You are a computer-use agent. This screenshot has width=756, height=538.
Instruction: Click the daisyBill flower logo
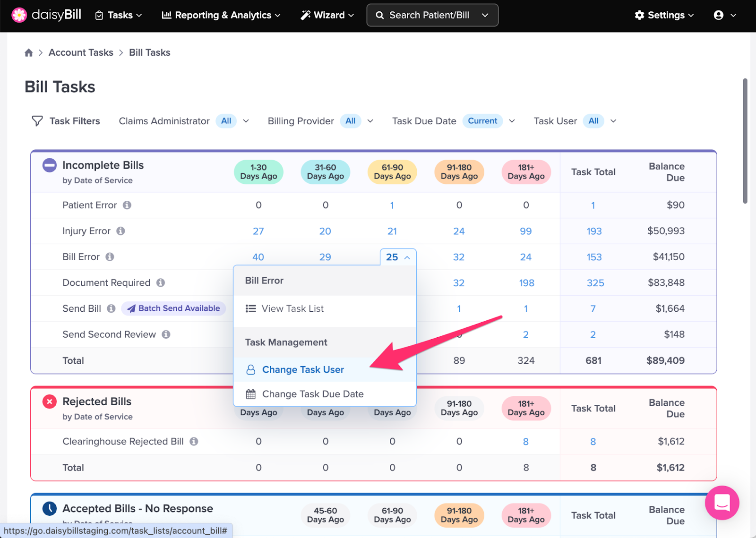[x=19, y=15]
